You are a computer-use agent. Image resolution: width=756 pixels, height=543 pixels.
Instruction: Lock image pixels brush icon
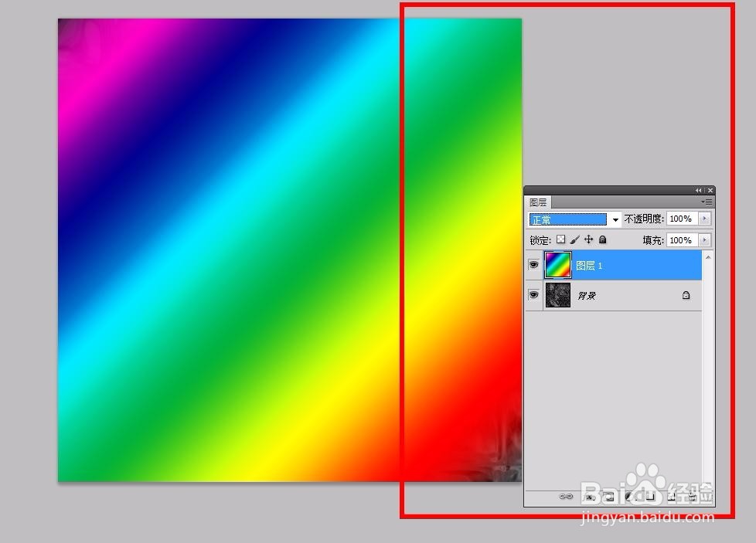click(574, 239)
